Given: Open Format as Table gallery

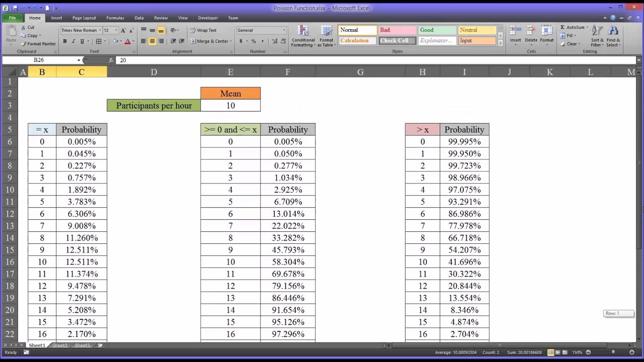Looking at the screenshot, I should point(327,36).
